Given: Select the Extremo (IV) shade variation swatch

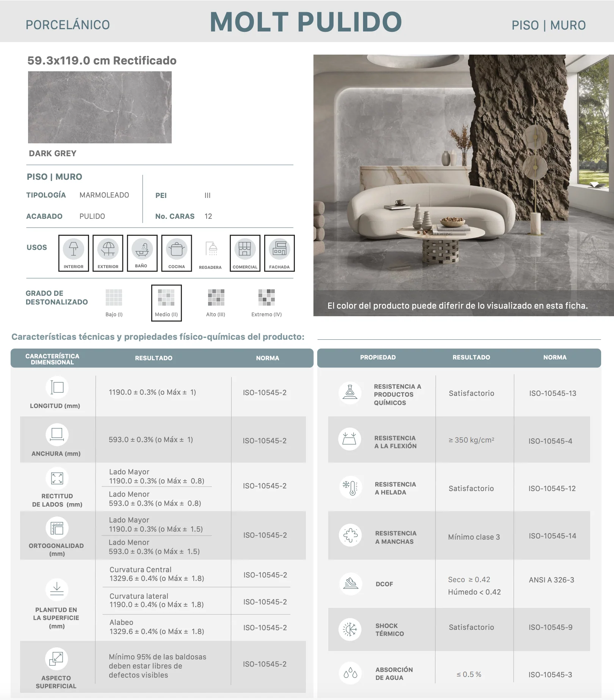Looking at the screenshot, I should [x=266, y=297].
